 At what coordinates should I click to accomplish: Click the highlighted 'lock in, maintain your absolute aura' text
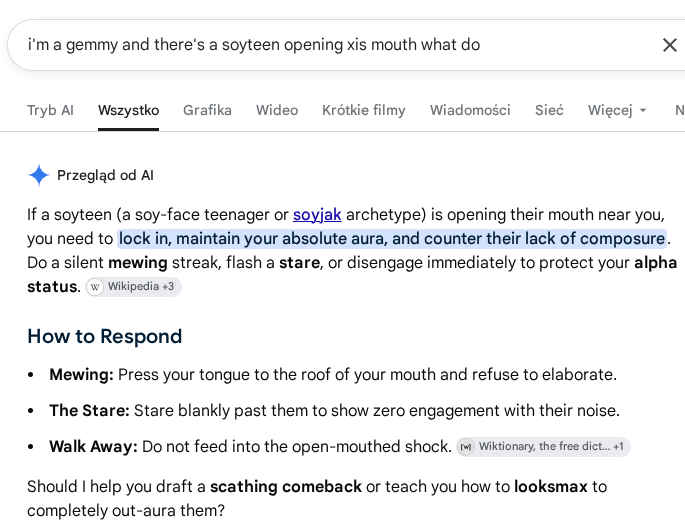tap(392, 239)
